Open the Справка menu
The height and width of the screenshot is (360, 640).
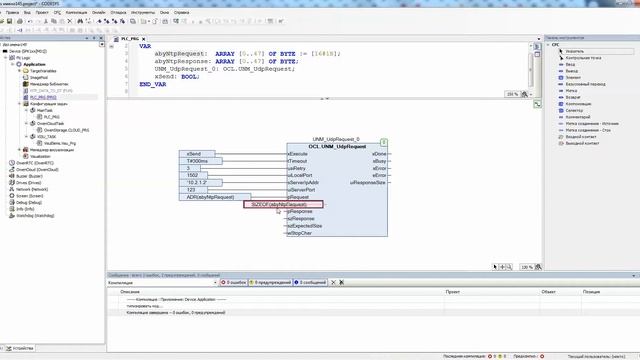click(181, 13)
